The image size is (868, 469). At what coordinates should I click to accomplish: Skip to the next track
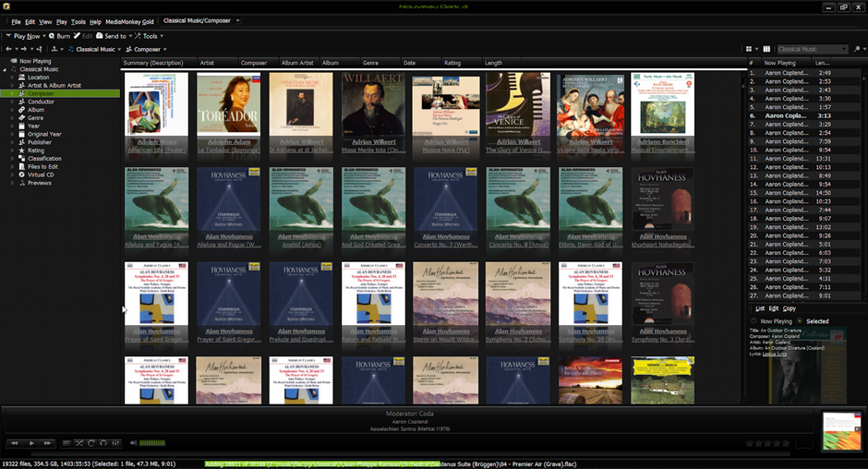[48, 443]
